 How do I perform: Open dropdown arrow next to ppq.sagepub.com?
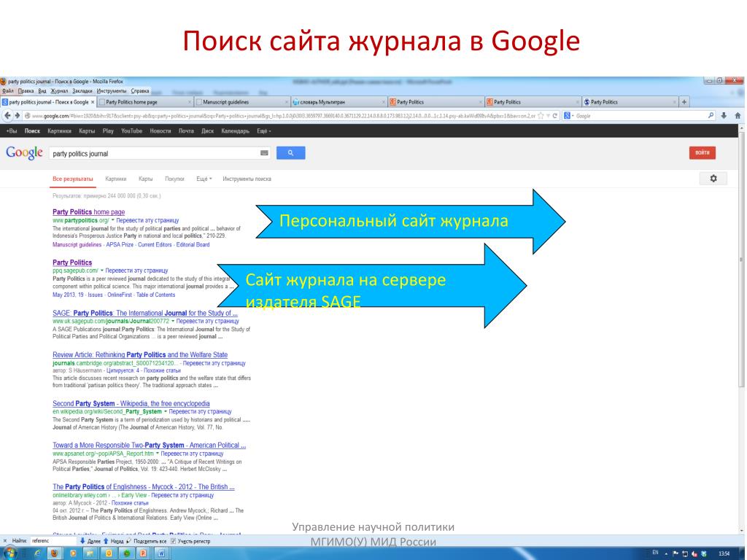coord(102,271)
